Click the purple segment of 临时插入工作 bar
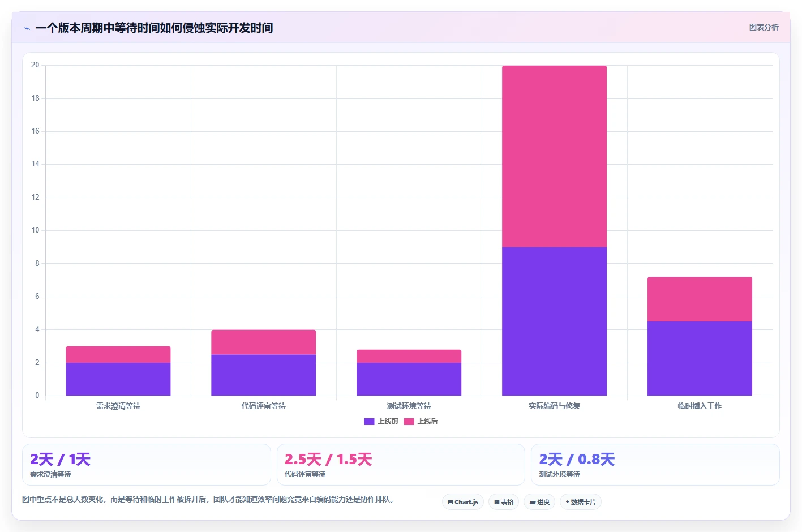This screenshot has height=532, width=802. (x=700, y=358)
